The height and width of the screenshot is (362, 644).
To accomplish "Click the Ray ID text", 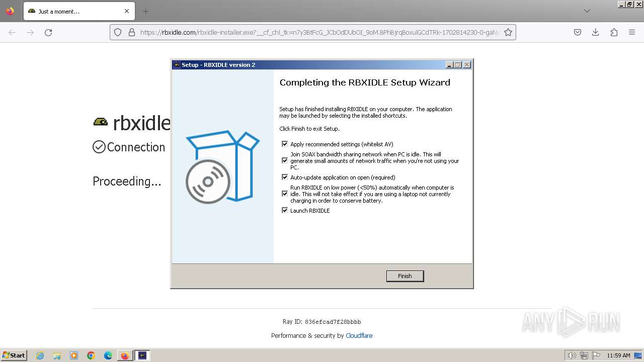I will (x=321, y=322).
